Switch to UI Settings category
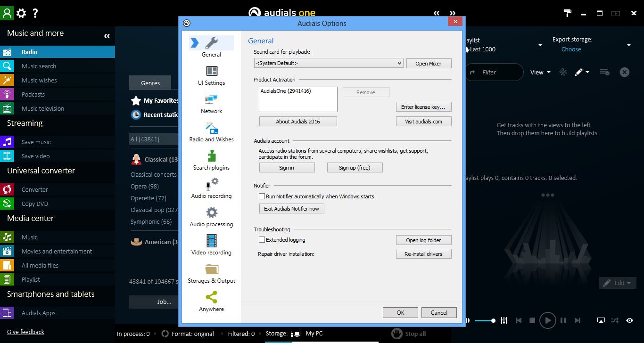 point(211,75)
